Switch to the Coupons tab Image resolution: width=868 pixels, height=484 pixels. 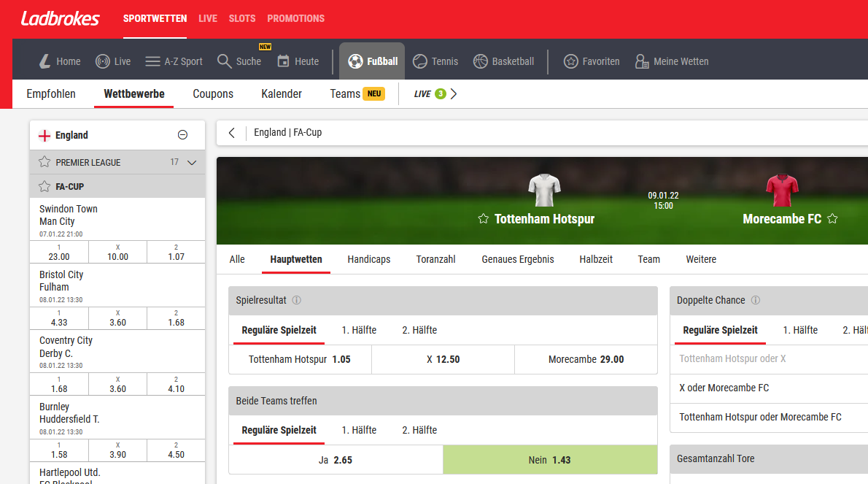tap(213, 93)
